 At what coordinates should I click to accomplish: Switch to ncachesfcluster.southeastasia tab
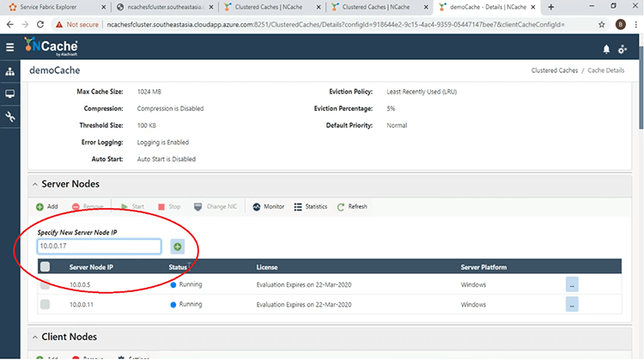tap(166, 7)
